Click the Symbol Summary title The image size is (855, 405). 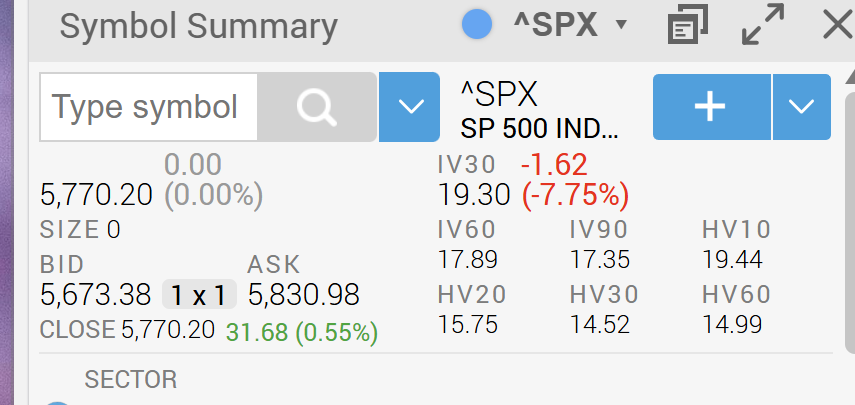198,26
